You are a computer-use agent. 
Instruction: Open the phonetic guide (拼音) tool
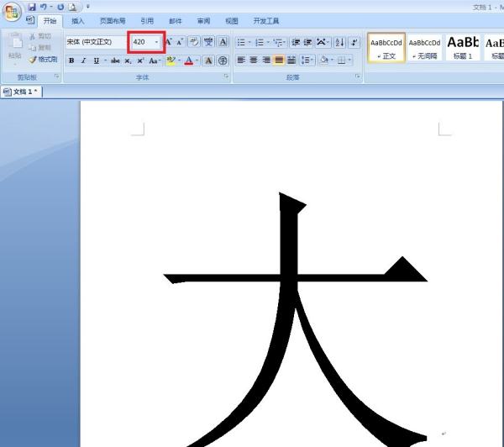pyautogui.click(x=208, y=42)
